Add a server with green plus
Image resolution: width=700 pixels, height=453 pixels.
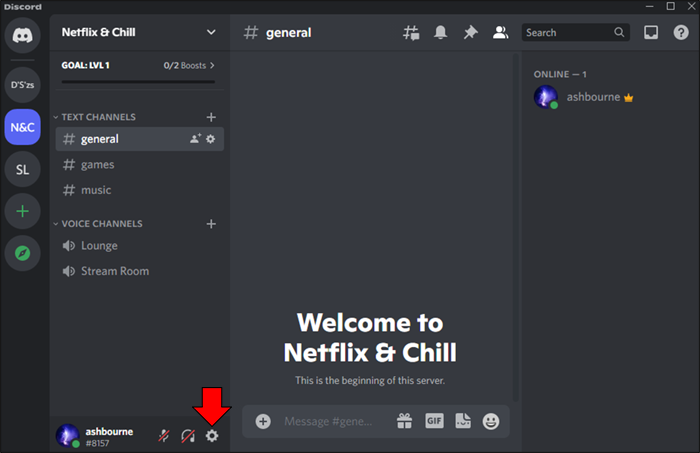[x=22, y=211]
